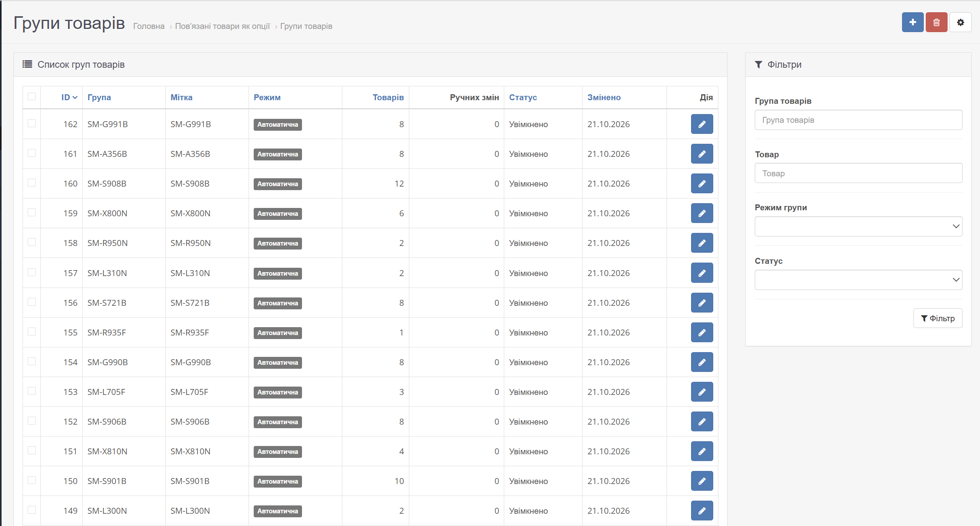The height and width of the screenshot is (526, 980).
Task: Focus the Товар filter input
Action: point(858,173)
